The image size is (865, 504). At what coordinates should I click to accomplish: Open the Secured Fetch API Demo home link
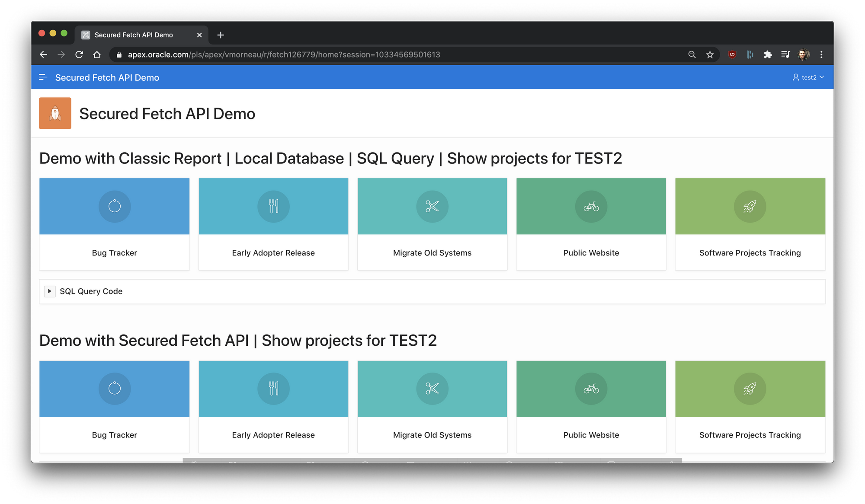[x=107, y=77]
